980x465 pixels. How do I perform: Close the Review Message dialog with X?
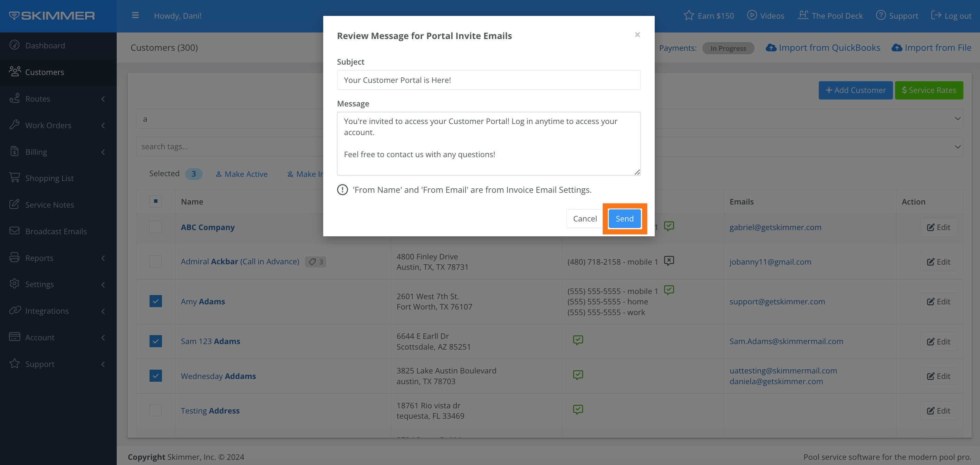coord(637,35)
